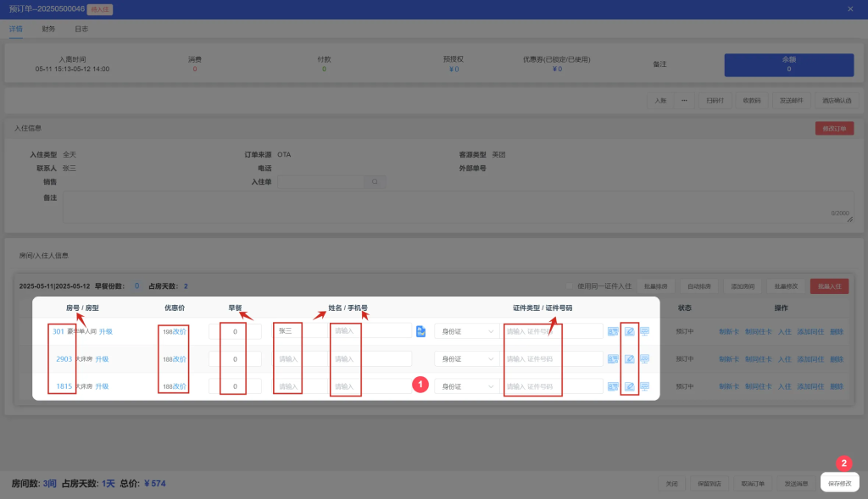Click the monitor icon in room 2903 row

click(x=645, y=359)
